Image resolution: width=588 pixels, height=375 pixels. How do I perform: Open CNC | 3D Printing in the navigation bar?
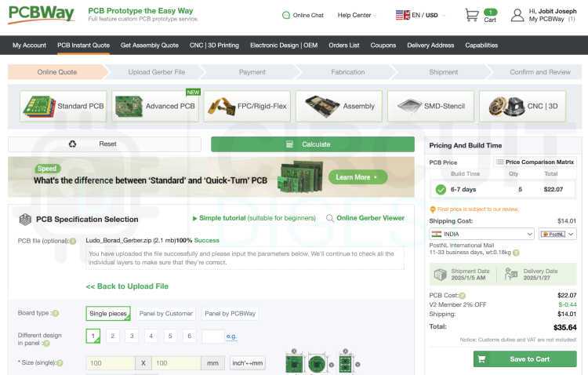[214, 46]
